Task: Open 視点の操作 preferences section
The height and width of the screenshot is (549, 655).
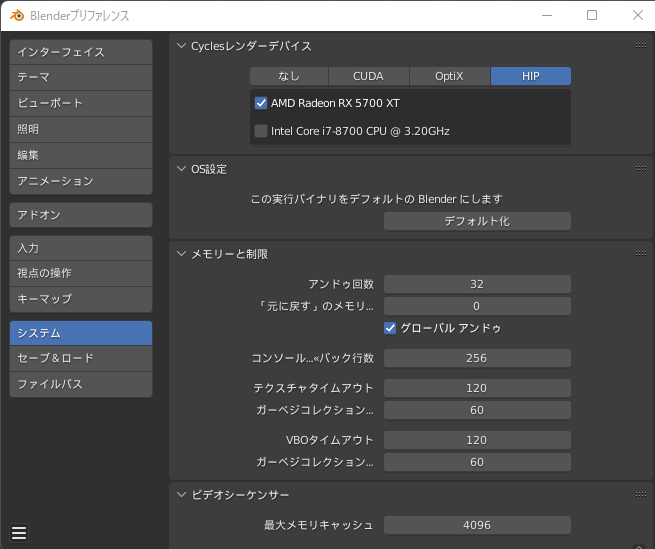Action: coord(81,274)
